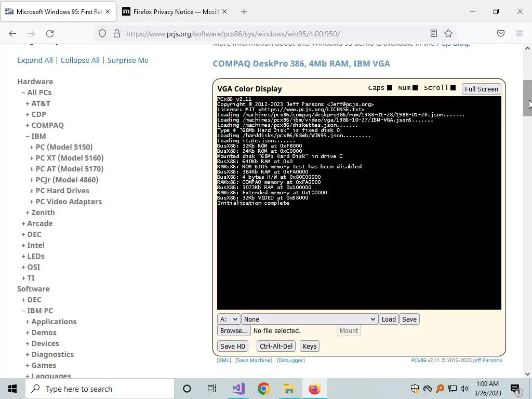Click the cloud sync tray icon
The width and height of the screenshot is (532, 399).
click(428, 389)
